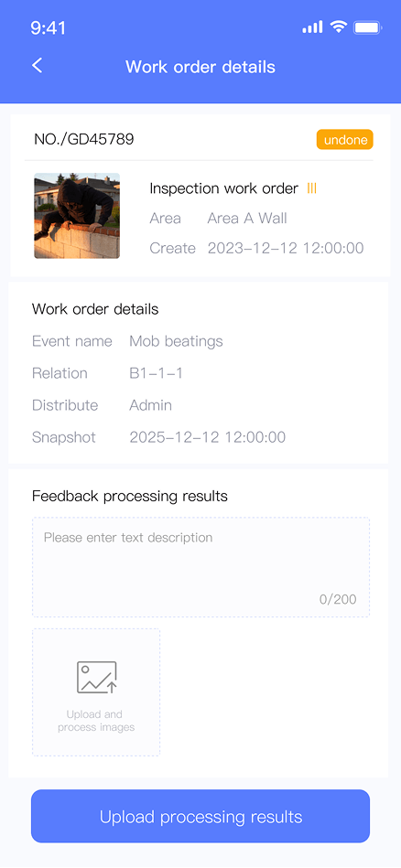Screen dimensions: 401x868
Task: Tap the B1-1-1 relation value
Action: 157,373
